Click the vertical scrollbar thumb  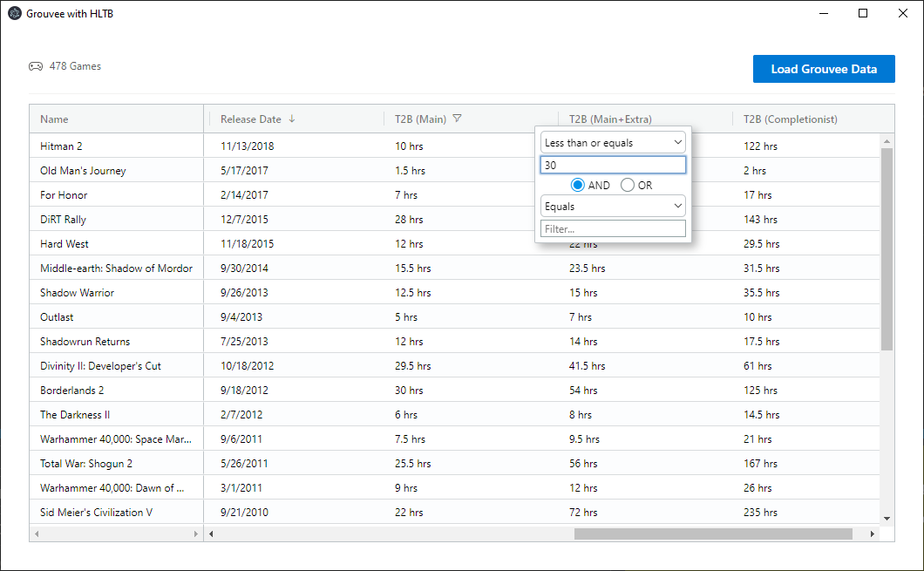point(887,249)
